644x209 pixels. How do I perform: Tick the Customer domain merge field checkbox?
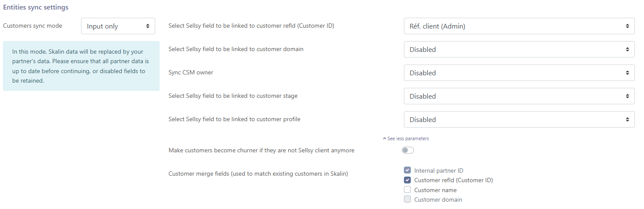pyautogui.click(x=407, y=199)
